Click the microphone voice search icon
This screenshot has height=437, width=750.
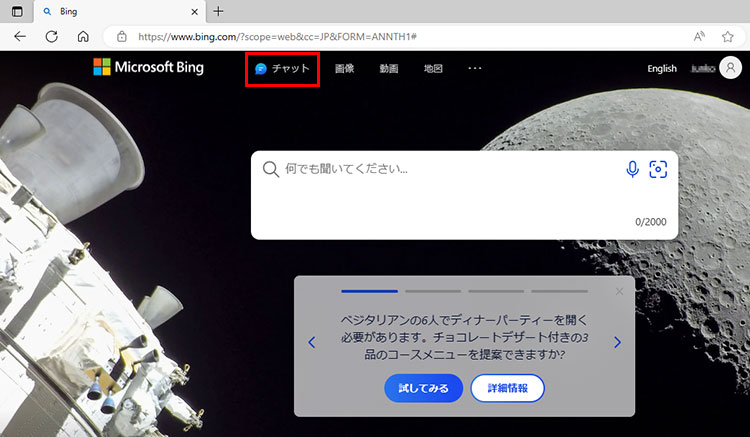click(x=632, y=169)
